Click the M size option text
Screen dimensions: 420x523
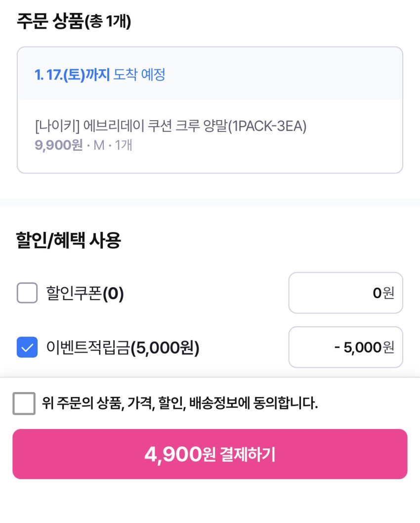point(99,145)
